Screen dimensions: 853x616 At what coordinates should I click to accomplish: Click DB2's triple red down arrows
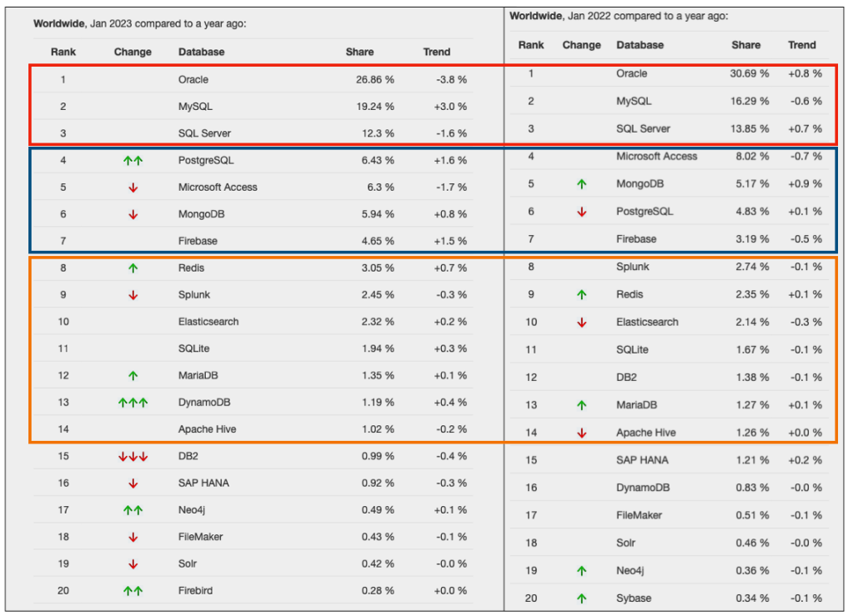133,457
